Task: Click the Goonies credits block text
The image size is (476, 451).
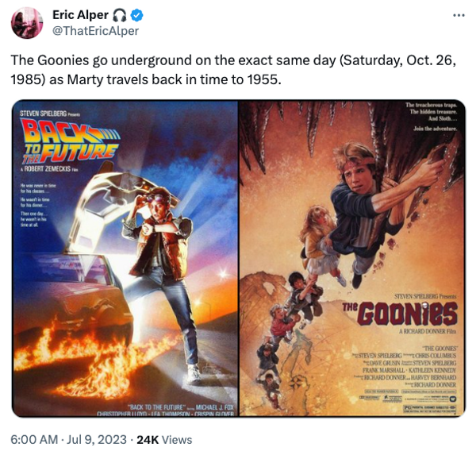Action: pos(409,367)
